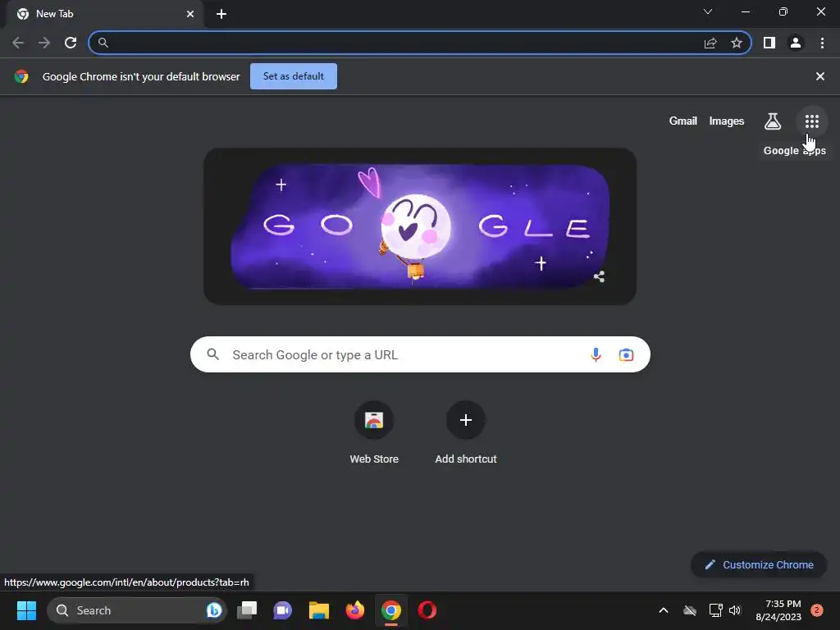Open a new tab with plus button
This screenshot has width=840, height=630.
(221, 14)
